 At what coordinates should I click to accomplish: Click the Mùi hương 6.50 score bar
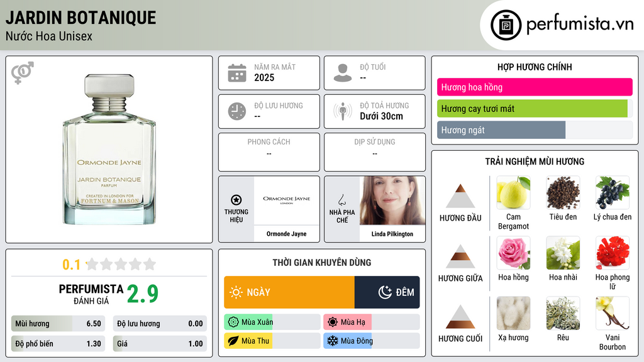pyautogui.click(x=58, y=324)
